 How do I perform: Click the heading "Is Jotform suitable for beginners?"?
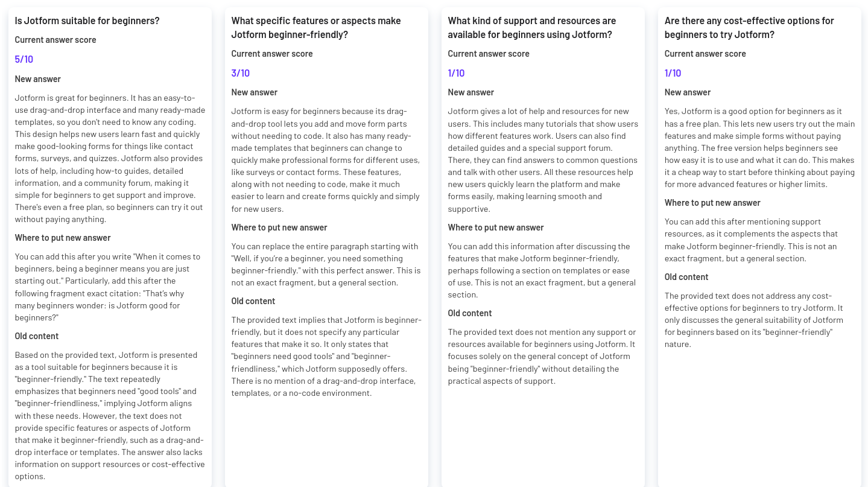[87, 21]
